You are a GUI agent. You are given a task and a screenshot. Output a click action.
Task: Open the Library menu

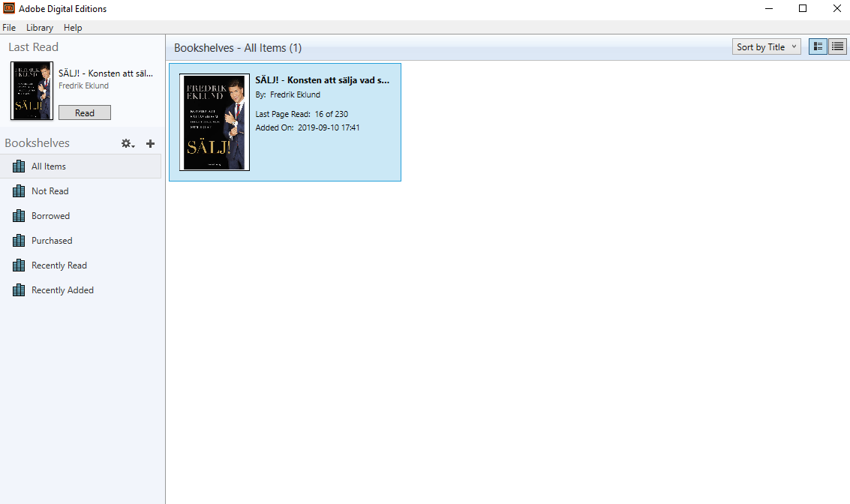coord(40,28)
